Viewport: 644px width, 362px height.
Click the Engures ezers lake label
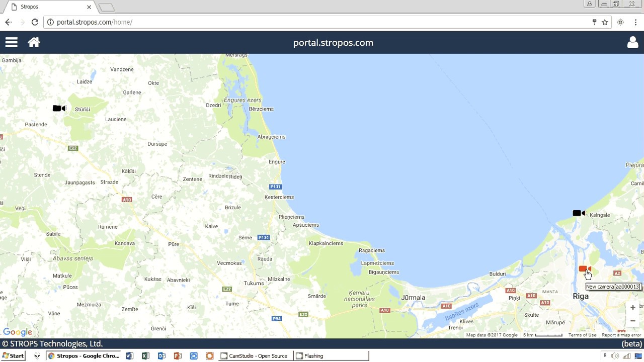pyautogui.click(x=243, y=100)
